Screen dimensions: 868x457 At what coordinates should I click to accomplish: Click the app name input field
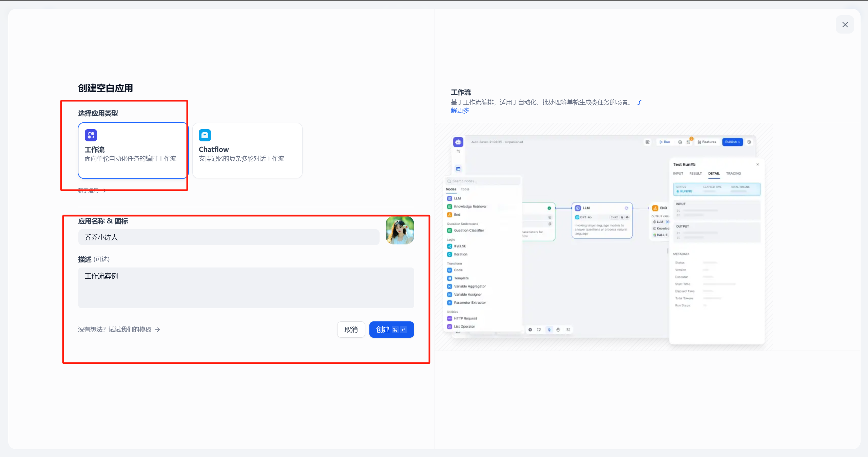pos(228,237)
